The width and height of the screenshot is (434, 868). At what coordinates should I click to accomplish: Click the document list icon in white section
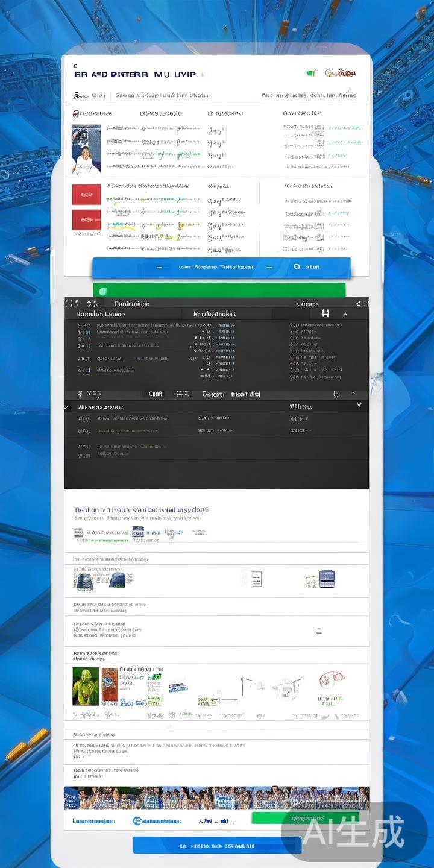coord(256,579)
